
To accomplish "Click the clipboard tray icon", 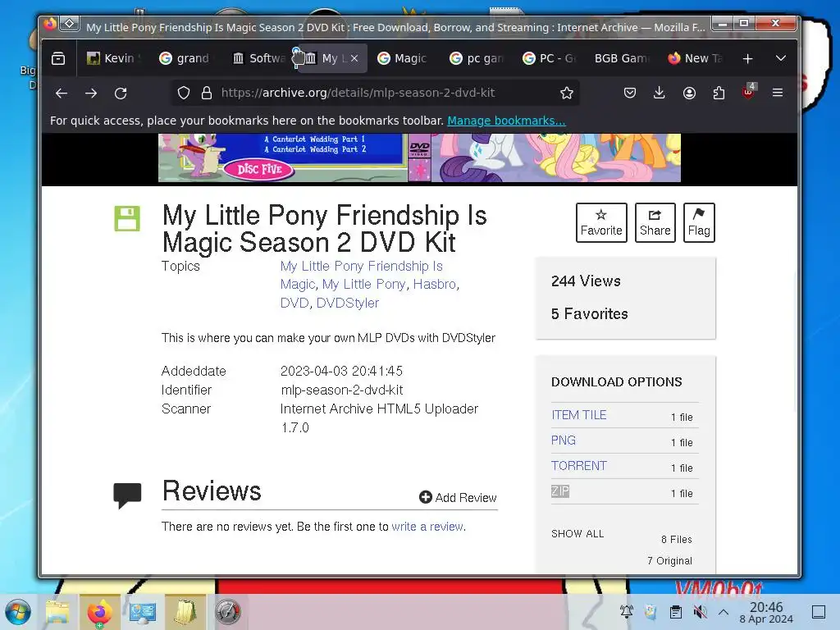I will (x=676, y=612).
